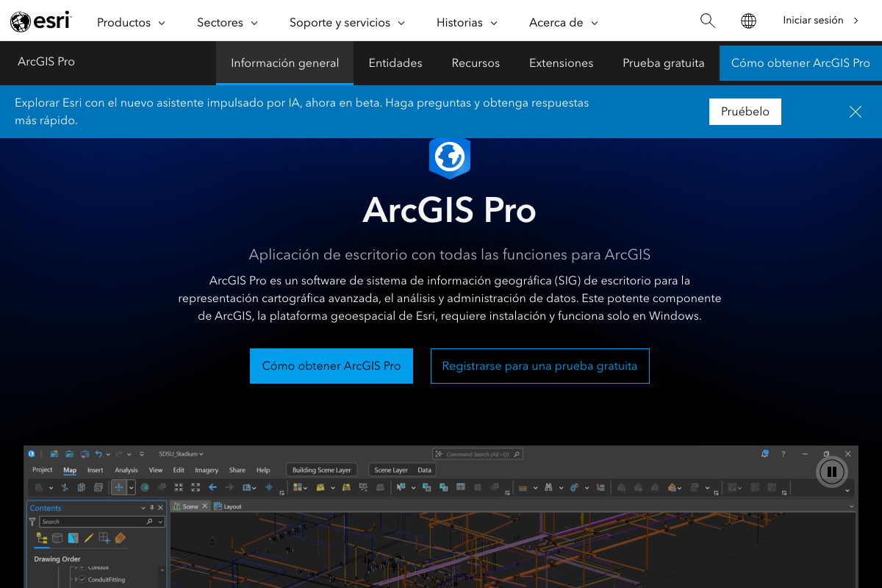Image resolution: width=882 pixels, height=588 pixels.
Task: Select the Explore tool in the video ribbon
Action: point(119,487)
